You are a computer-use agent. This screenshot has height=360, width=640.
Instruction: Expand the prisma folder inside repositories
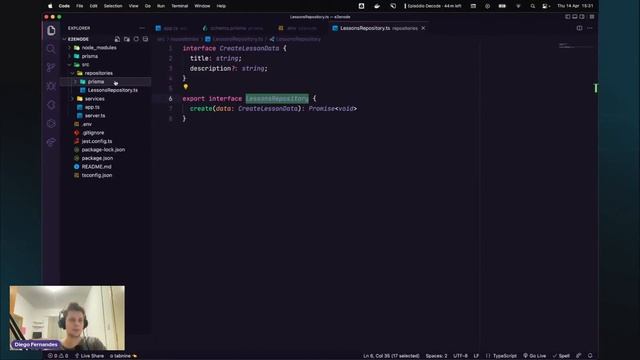tap(96, 82)
